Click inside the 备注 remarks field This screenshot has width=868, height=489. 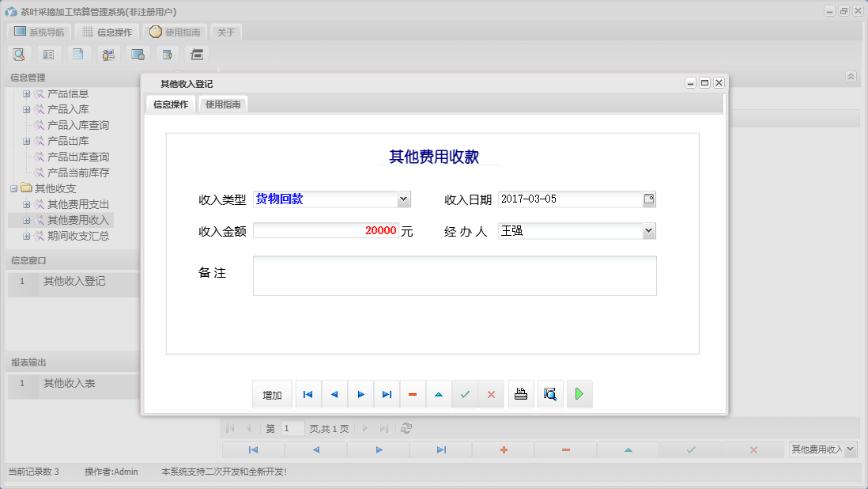(455, 275)
